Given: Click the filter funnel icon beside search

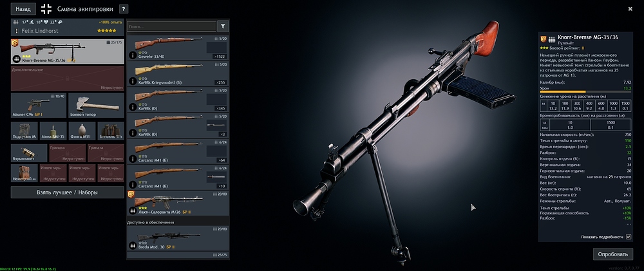Looking at the screenshot, I should [x=223, y=26].
